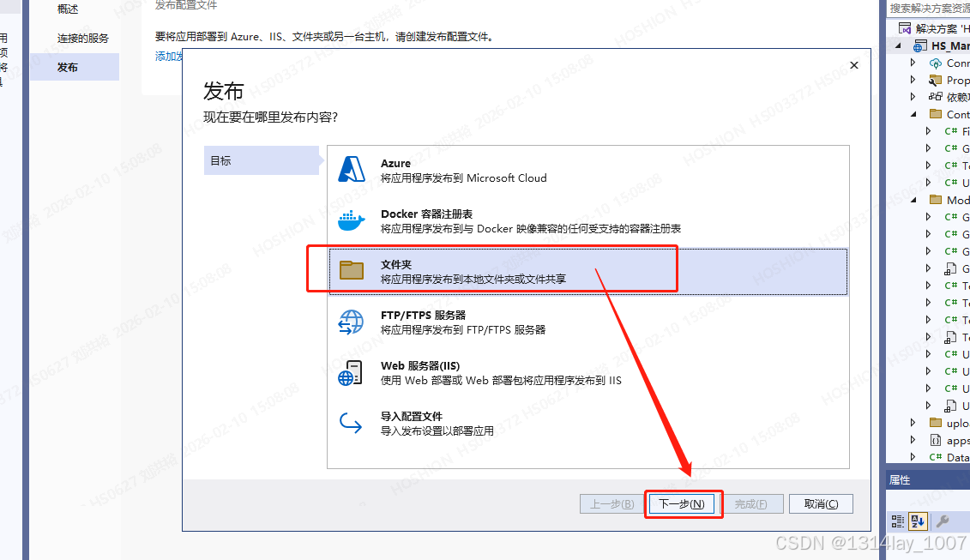970x560 pixels.
Task: Pick the FTP/FTPS server globe icon
Action: (x=351, y=322)
